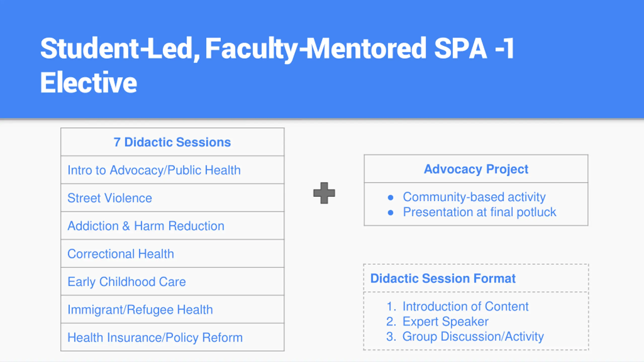Image resolution: width=644 pixels, height=362 pixels.
Task: Select the slide title 'Student-Led, Faculty-Mentored SPA-1 Elective'
Action: pyautogui.click(x=277, y=65)
